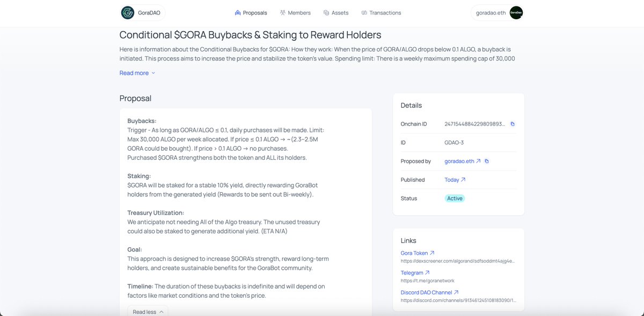This screenshot has height=316, width=644.
Task: Click the dexscreener URL text
Action: [458, 261]
